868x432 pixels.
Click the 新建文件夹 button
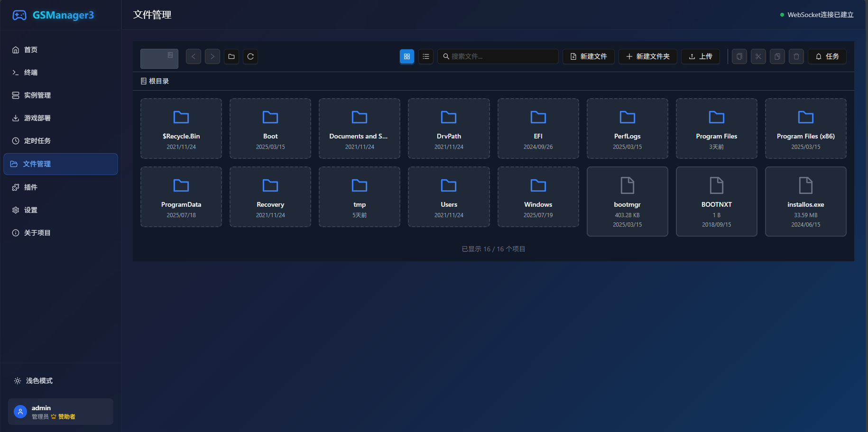click(x=647, y=56)
